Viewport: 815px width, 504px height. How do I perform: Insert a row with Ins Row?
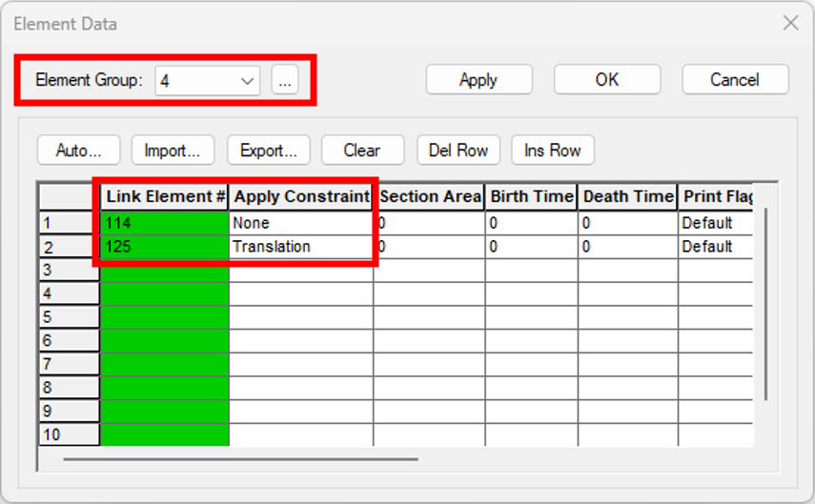(553, 151)
